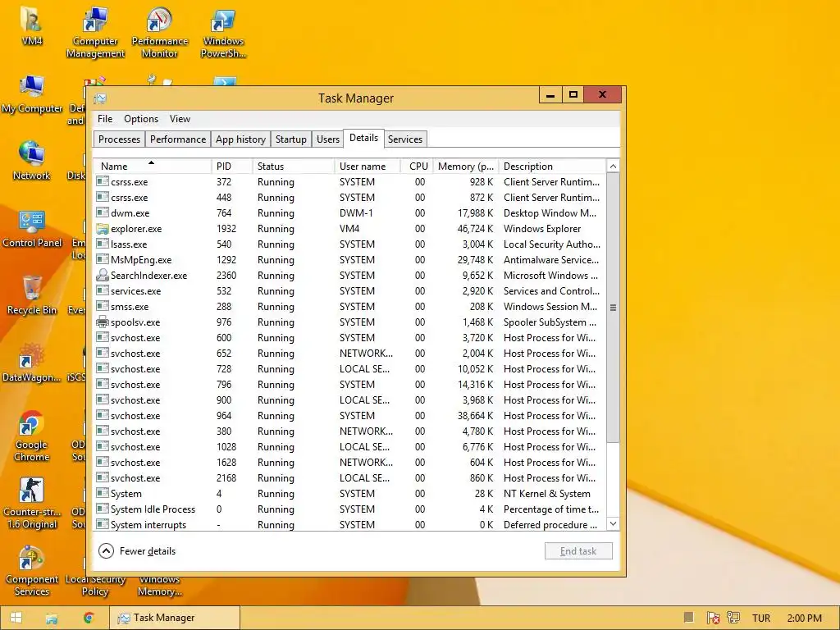
Task: Click scrollbar up arrow in process list
Action: click(x=613, y=166)
